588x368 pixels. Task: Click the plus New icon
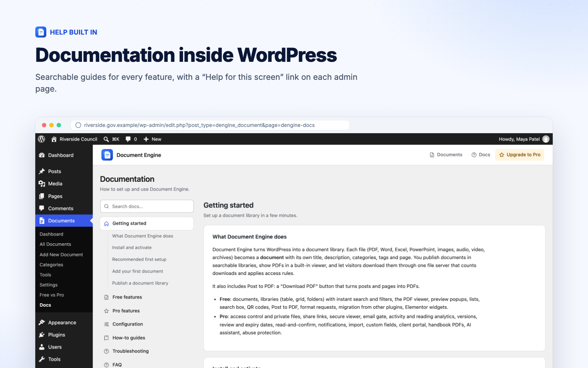146,139
